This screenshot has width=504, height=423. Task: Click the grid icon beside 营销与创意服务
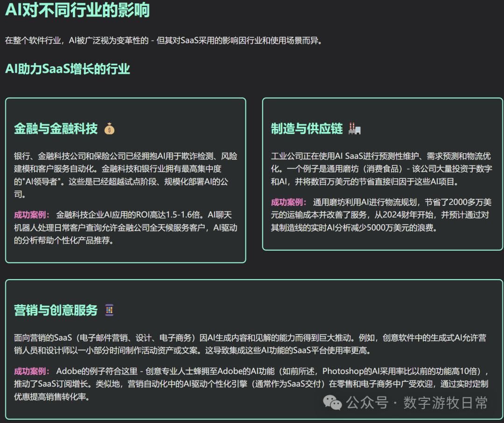click(109, 310)
